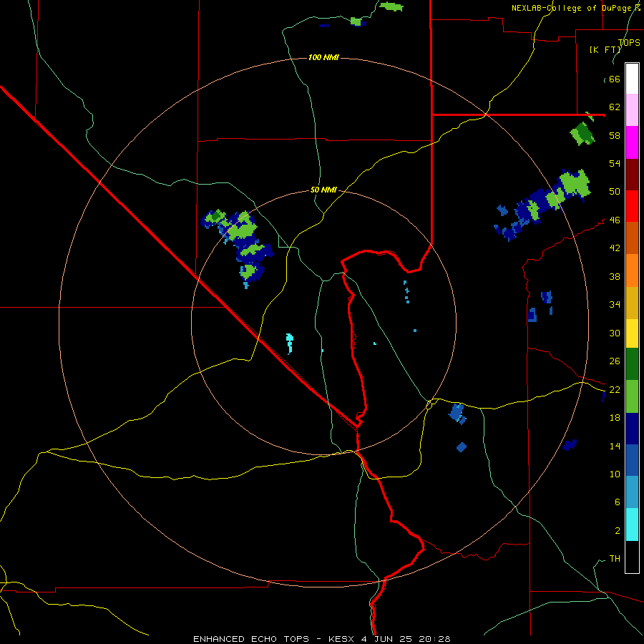Screen dimensions: 644x644
Task: Click the 'ENHANCED ECHO TOPS - KESX 4 JUN 25 20:28' caption
Action: click(321, 639)
